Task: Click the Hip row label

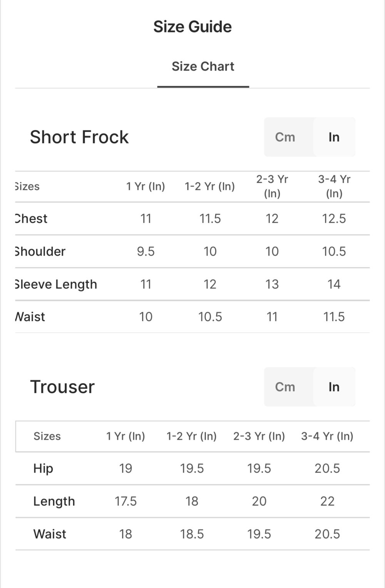Action: pos(43,469)
